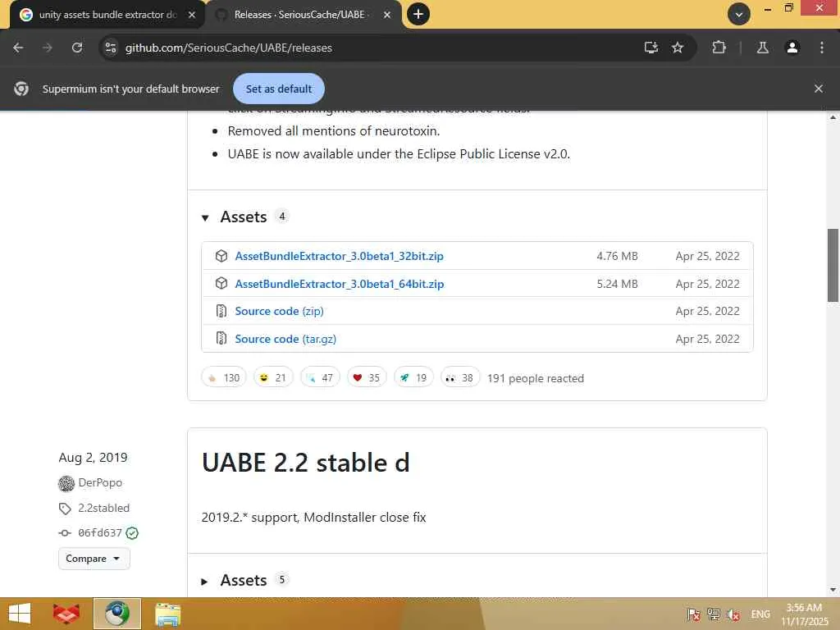Image resolution: width=840 pixels, height=630 pixels.
Task: Open the 2.2stabled tag link
Action: click(x=104, y=508)
